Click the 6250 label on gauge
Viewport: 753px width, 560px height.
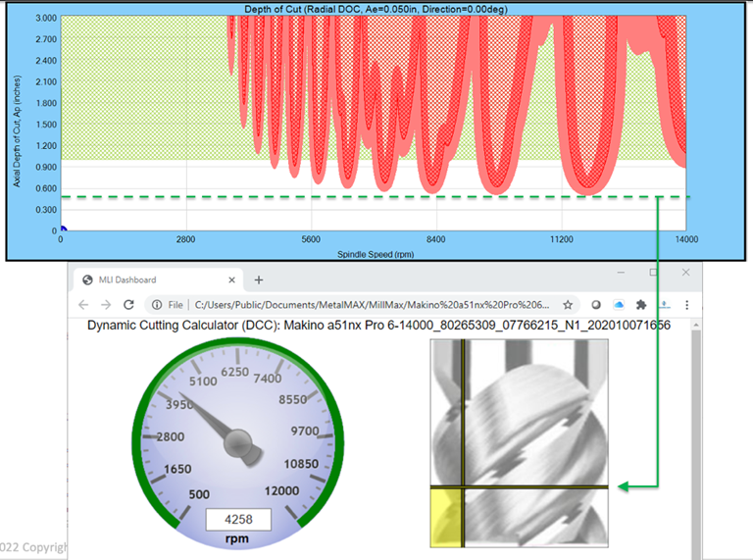coord(235,373)
